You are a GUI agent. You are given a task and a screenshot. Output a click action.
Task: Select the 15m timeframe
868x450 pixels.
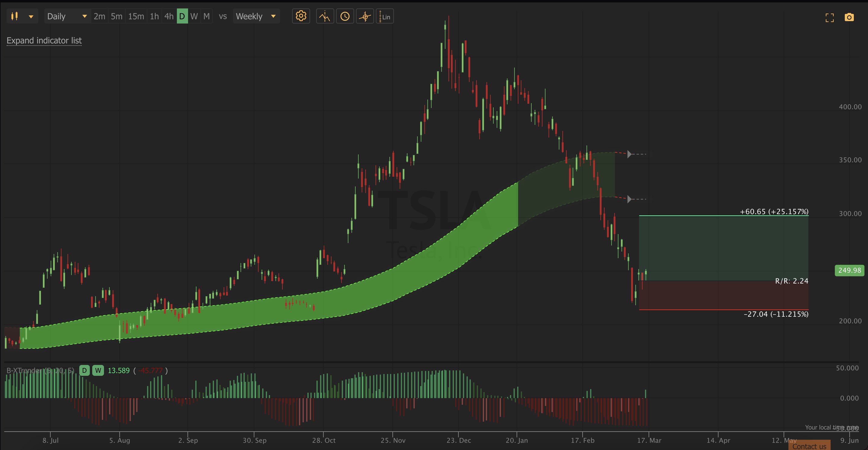point(136,16)
